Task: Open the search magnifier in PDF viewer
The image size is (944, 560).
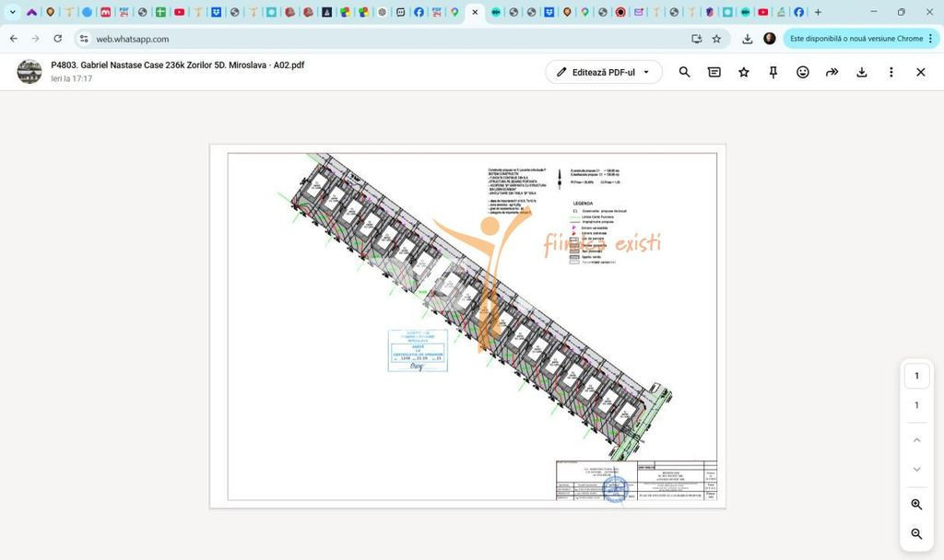Action: pyautogui.click(x=684, y=72)
